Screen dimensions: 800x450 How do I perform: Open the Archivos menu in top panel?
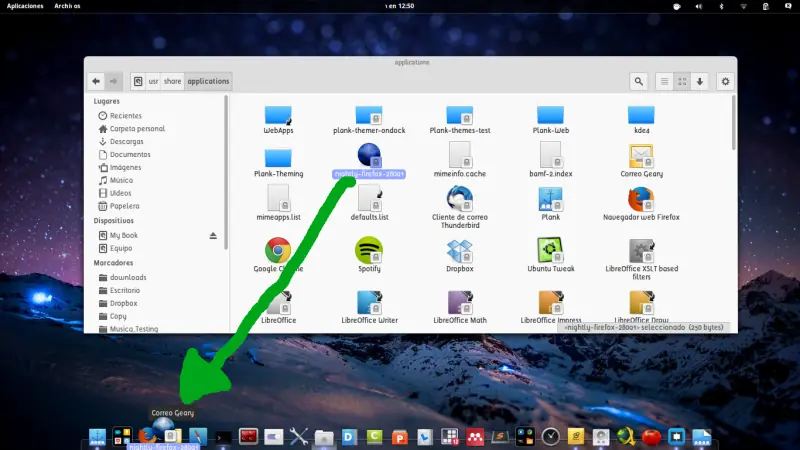pyautogui.click(x=67, y=6)
